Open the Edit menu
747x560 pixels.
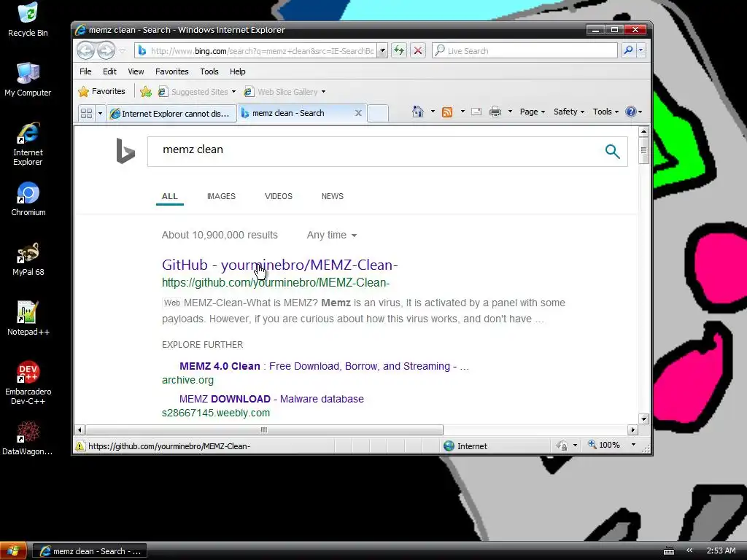coord(109,71)
